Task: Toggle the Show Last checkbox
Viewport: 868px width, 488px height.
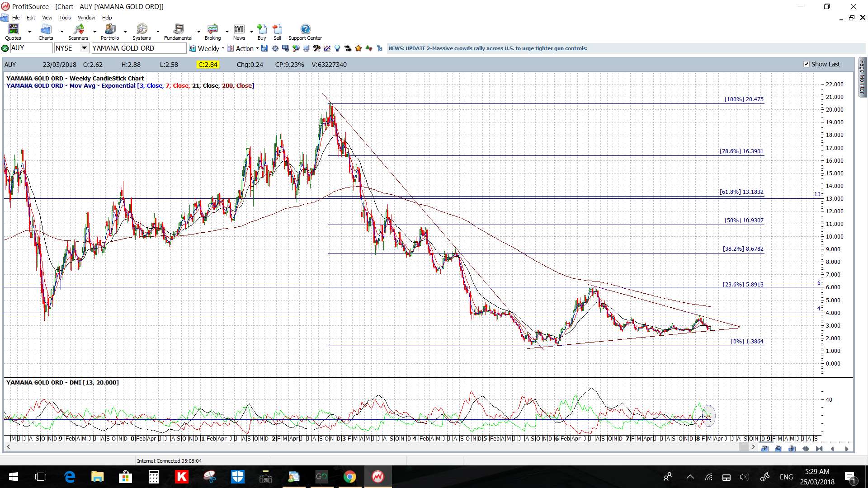Action: tap(806, 64)
